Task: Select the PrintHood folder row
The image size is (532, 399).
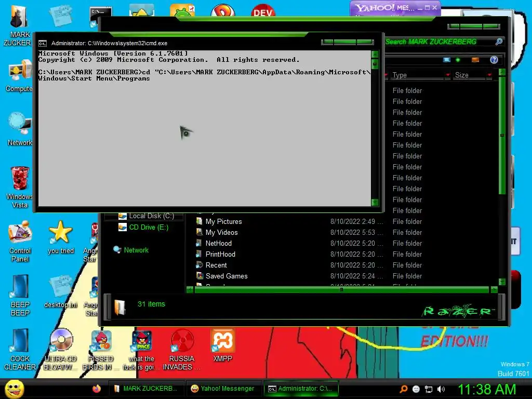Action: (x=309, y=254)
